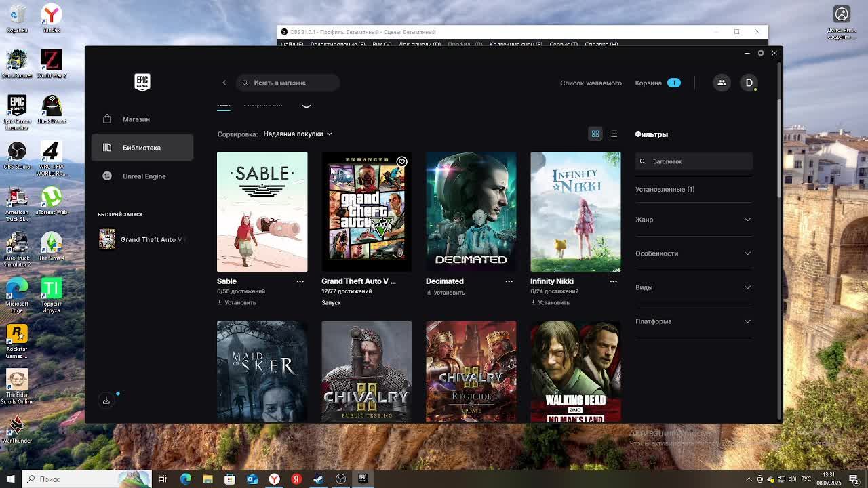
Task: Open Unreal Engine in the sidebar
Action: coord(142,176)
